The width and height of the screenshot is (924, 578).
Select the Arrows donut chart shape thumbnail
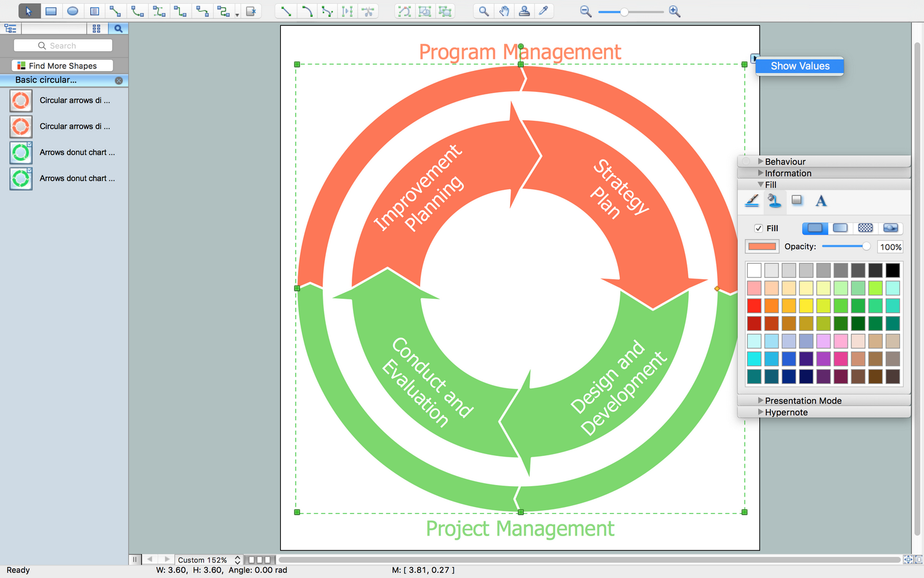(x=20, y=152)
